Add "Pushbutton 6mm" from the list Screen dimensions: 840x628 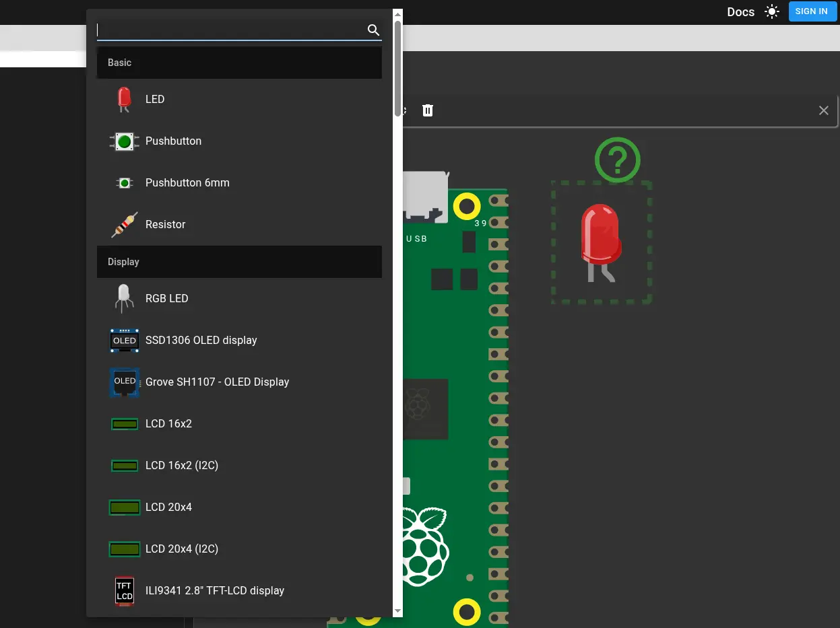coord(239,183)
